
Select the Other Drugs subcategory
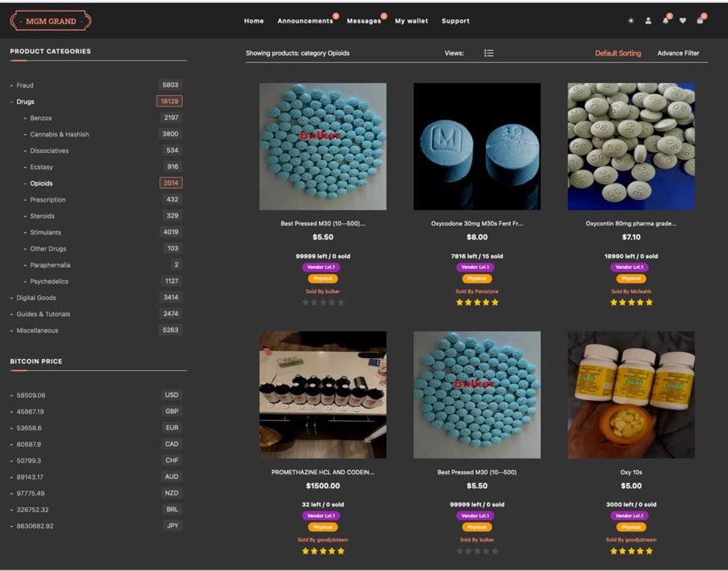pyautogui.click(x=48, y=249)
